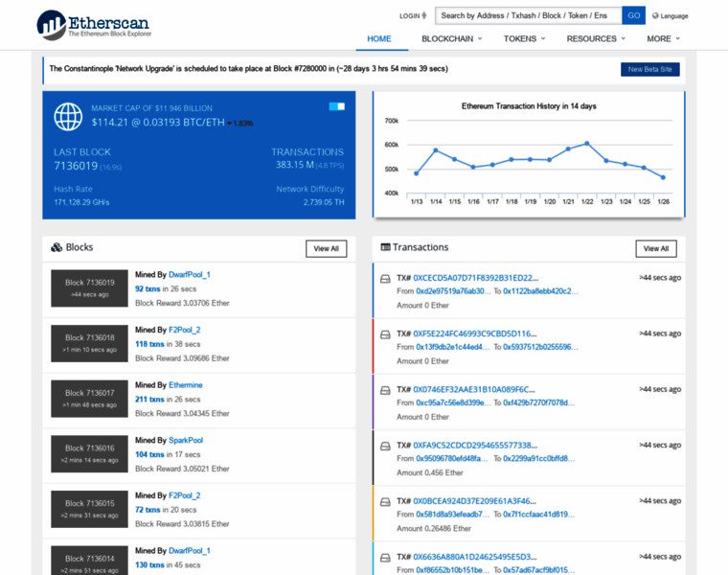This screenshot has height=575, width=728.
Task: Click the 1/22 peak point on the chart
Action: point(587,144)
